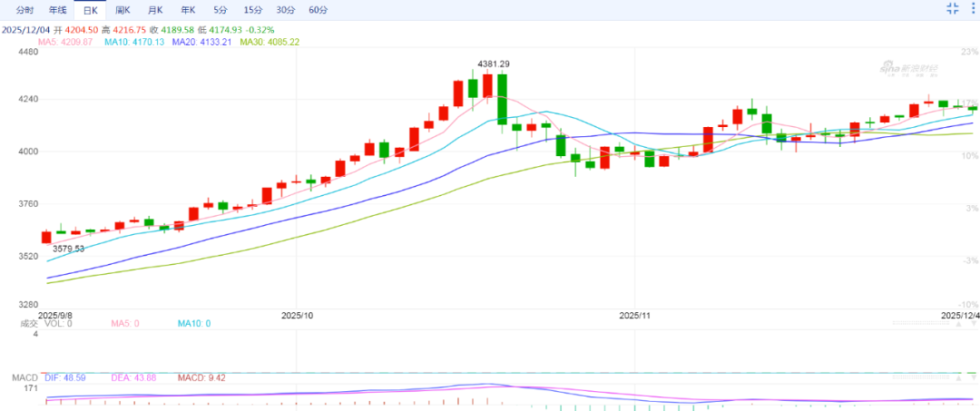Click the 3579.53 low price label
Screen dimensions: 980x411
[x=68, y=249]
